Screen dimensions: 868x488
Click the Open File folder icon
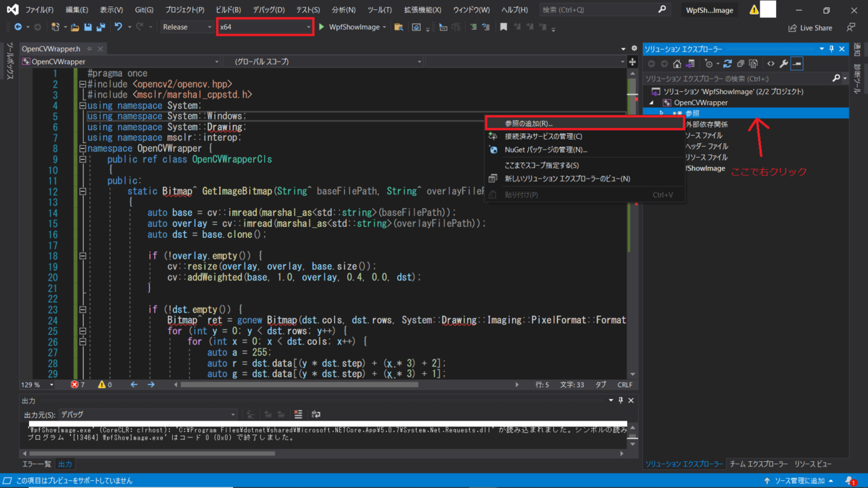point(75,27)
